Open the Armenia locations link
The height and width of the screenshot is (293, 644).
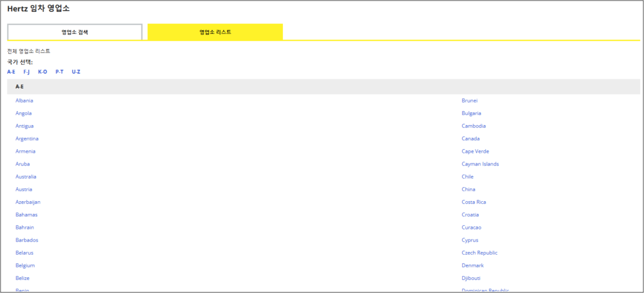pos(25,152)
